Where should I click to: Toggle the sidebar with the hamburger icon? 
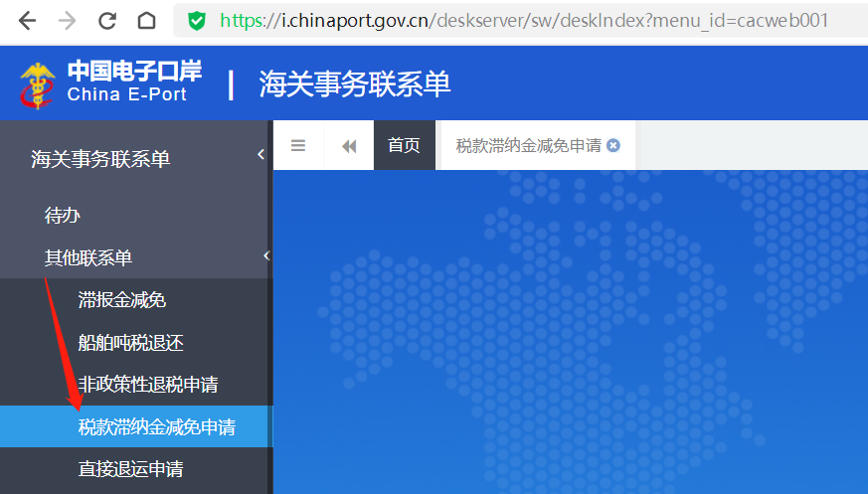(298, 145)
